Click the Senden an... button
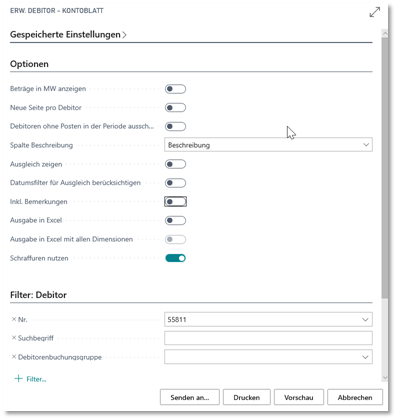This screenshot has width=397, height=420. tap(190, 397)
